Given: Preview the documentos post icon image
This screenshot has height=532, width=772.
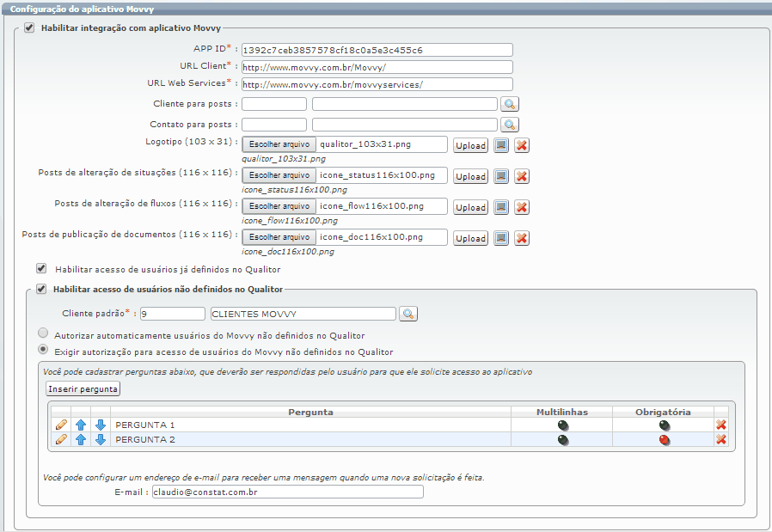Looking at the screenshot, I should [501, 238].
